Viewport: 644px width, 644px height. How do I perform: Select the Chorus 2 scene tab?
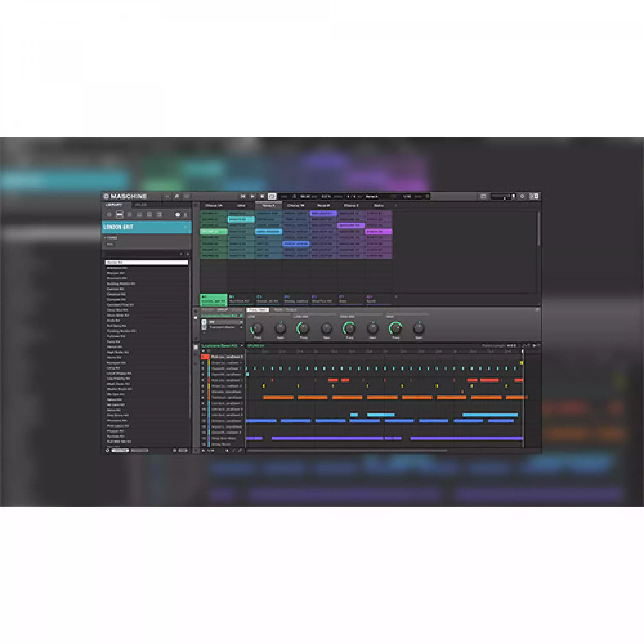click(351, 205)
